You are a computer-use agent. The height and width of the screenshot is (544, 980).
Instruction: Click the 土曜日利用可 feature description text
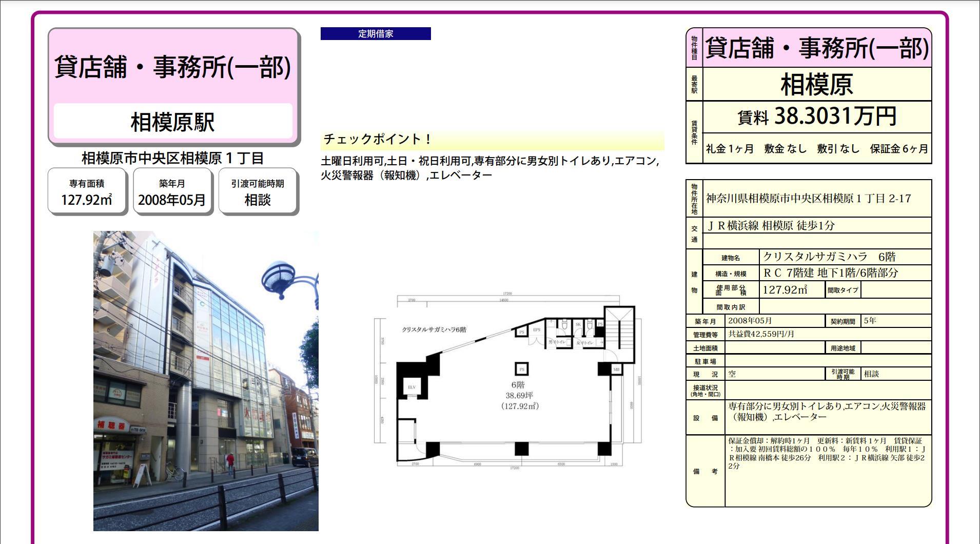pyautogui.click(x=490, y=168)
